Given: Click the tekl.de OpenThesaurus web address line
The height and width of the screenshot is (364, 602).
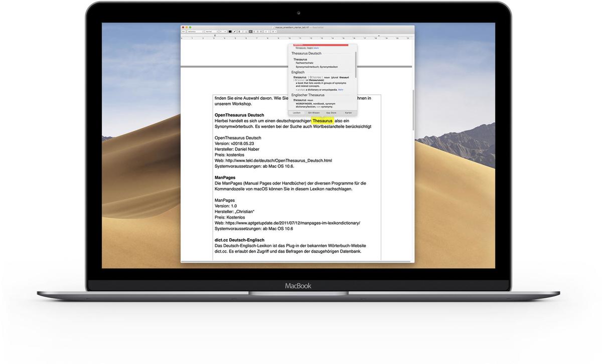Looking at the screenshot, I should (273, 160).
